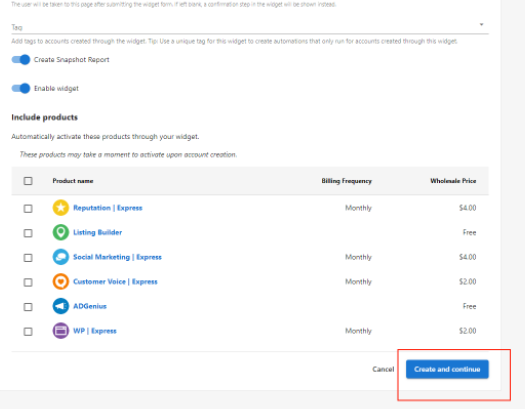The width and height of the screenshot is (525, 409).
Task: Open the Tag dropdown arrow
Action: (x=481, y=24)
